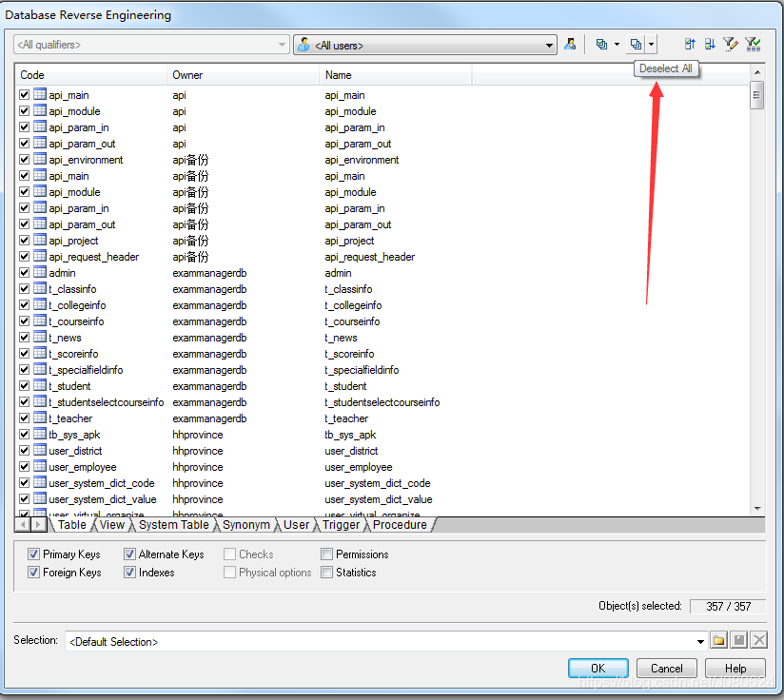The image size is (784, 700).
Task: Open the Select All dropdown arrow
Action: tap(617, 45)
